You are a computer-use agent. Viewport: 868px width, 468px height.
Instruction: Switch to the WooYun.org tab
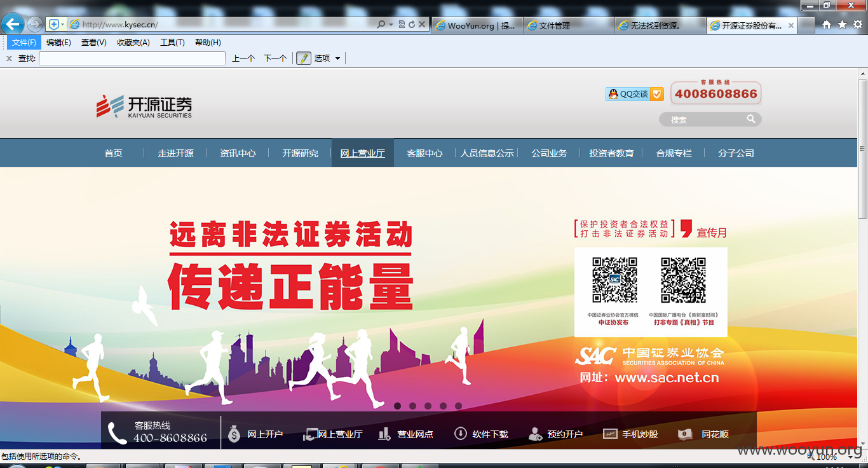[477, 25]
